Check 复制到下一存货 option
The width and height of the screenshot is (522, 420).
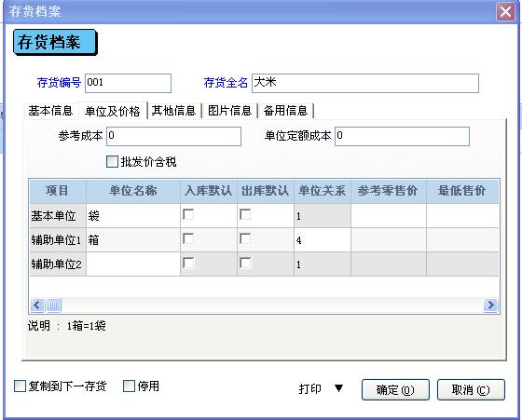click(20, 386)
